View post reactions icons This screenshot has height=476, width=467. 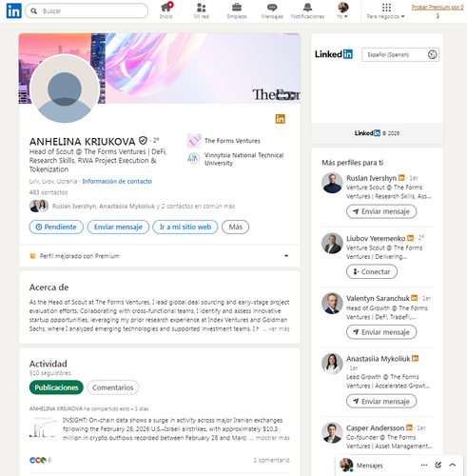click(x=38, y=460)
